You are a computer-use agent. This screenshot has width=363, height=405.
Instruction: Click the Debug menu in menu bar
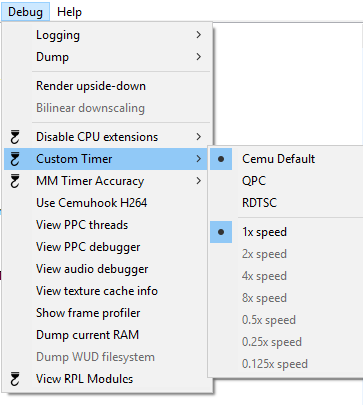point(26,12)
